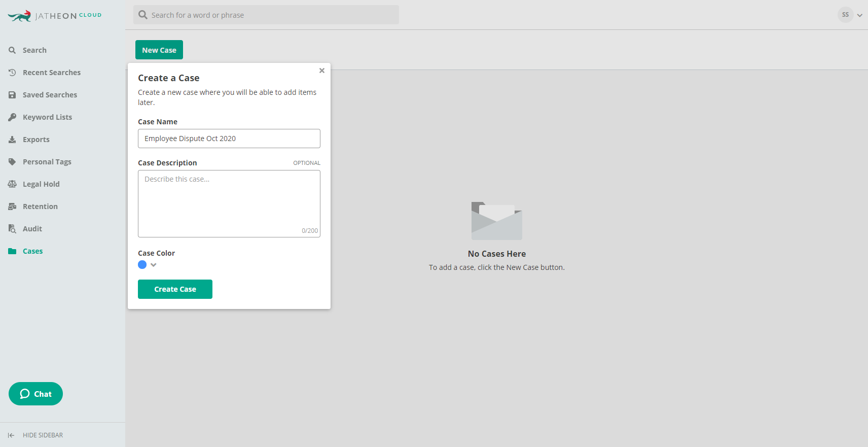
Task: Open Search from the sidebar menu
Action: [34, 50]
